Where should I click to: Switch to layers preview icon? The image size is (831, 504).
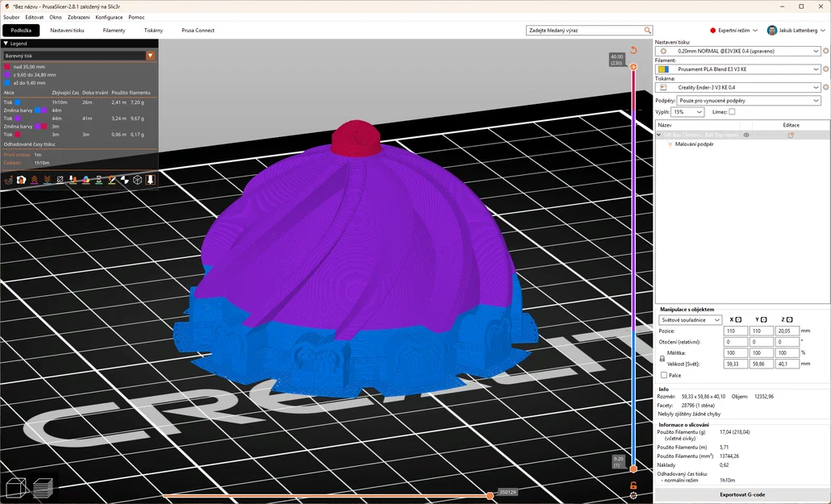44,488
